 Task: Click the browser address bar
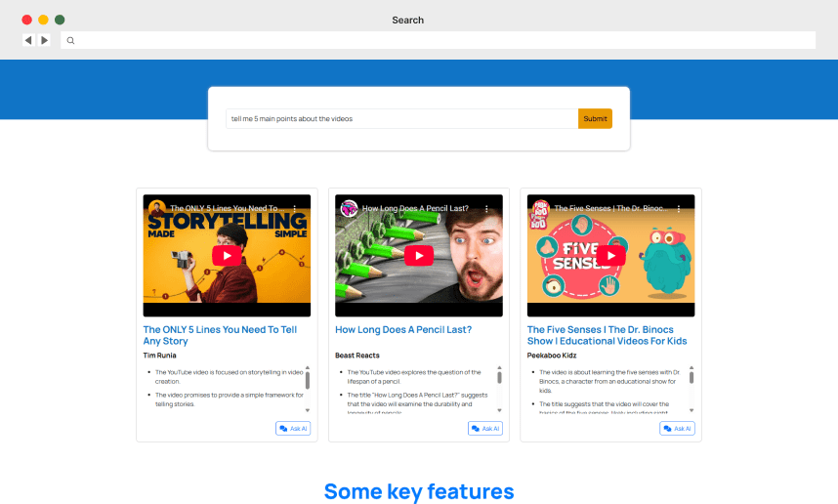(x=440, y=40)
